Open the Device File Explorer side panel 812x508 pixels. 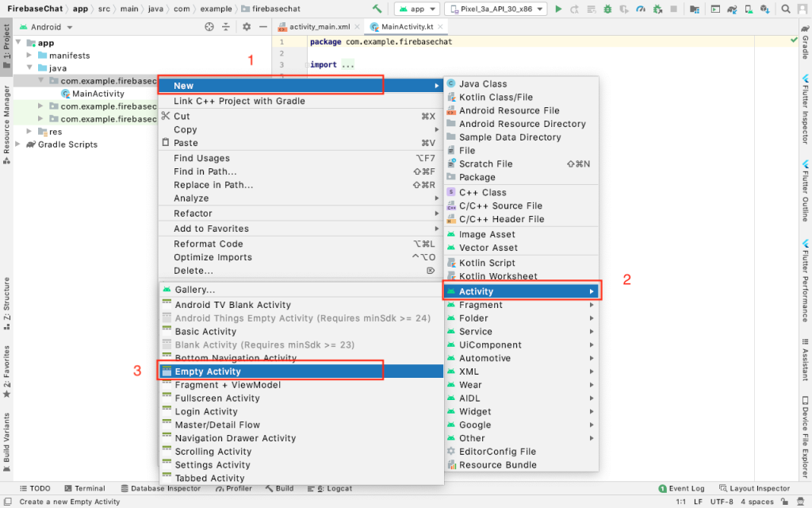click(x=806, y=437)
